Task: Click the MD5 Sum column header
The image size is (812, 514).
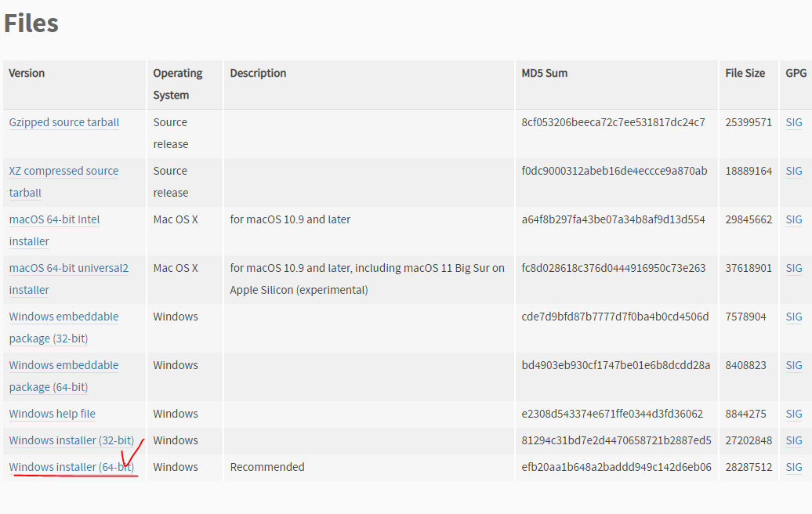Action: 544,73
